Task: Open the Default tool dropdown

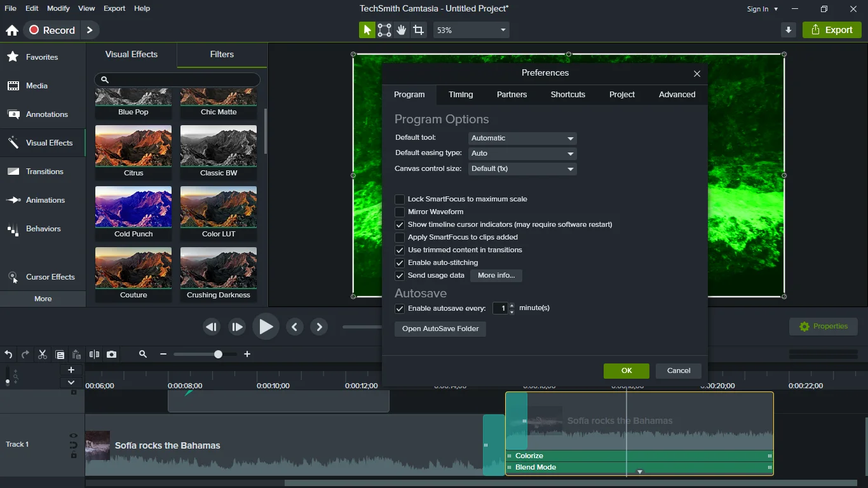Action: (522, 138)
